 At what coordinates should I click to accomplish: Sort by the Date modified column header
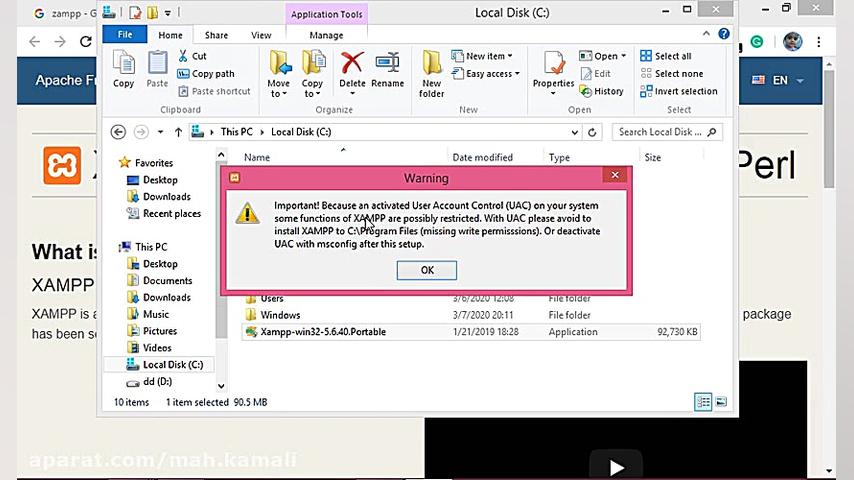click(x=483, y=157)
